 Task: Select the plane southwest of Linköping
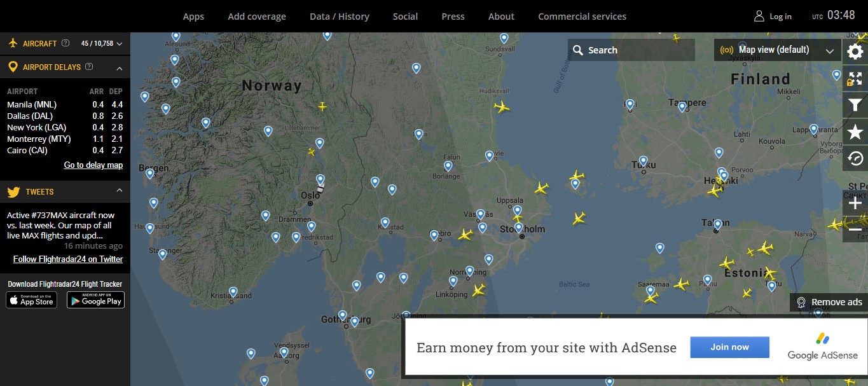(479, 291)
